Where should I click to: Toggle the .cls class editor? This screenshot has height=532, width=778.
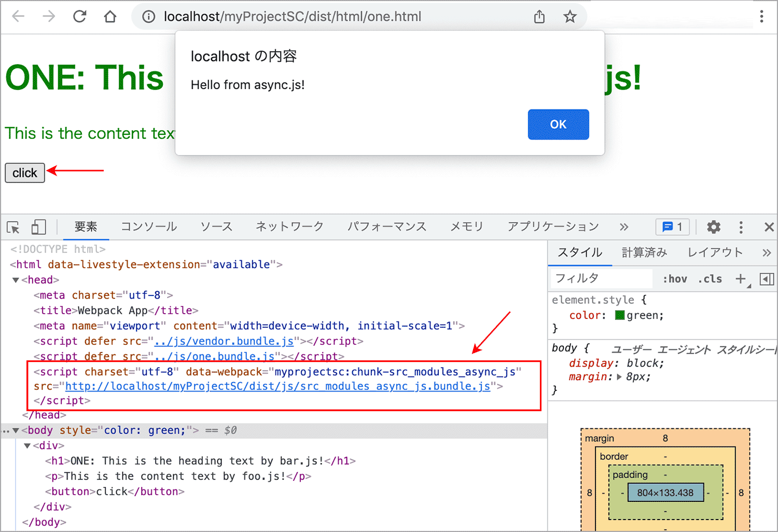pyautogui.click(x=710, y=279)
